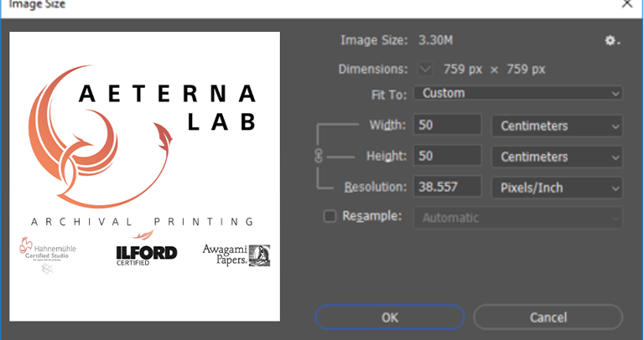
Task: Open the Dimensions unit dropdown arrow
Action: pos(425,69)
